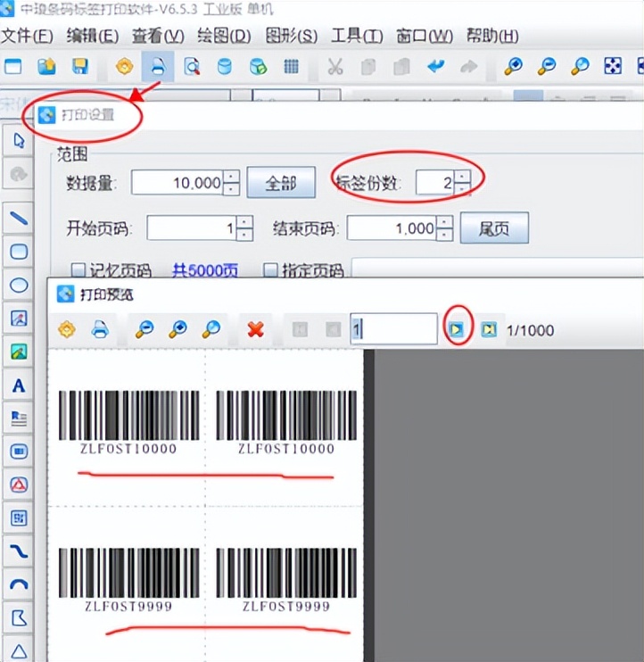This screenshot has height=662, width=644.
Task: Select the landscape image tool in left sidebar
Action: click(19, 352)
